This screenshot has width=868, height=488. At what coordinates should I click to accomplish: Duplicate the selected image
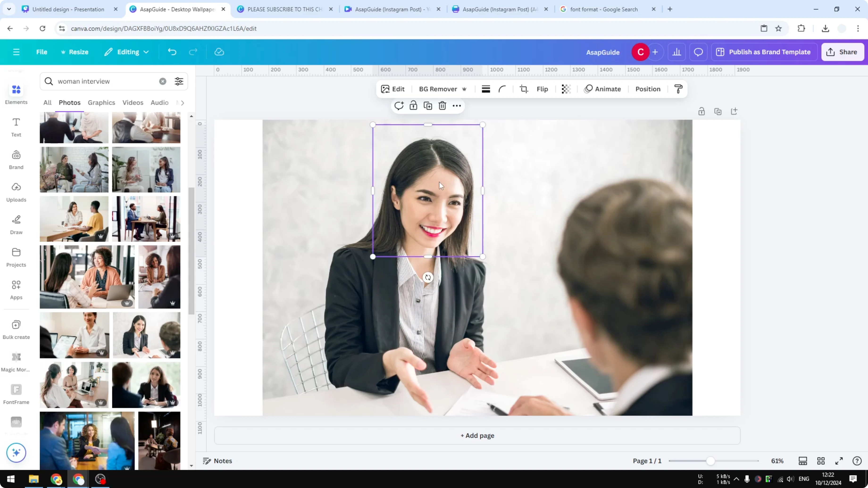click(x=427, y=105)
